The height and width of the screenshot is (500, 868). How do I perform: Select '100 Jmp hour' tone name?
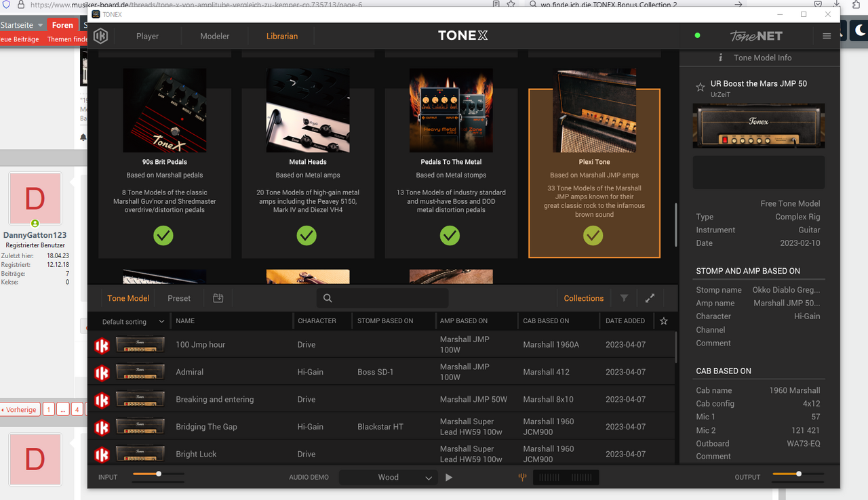[200, 345]
